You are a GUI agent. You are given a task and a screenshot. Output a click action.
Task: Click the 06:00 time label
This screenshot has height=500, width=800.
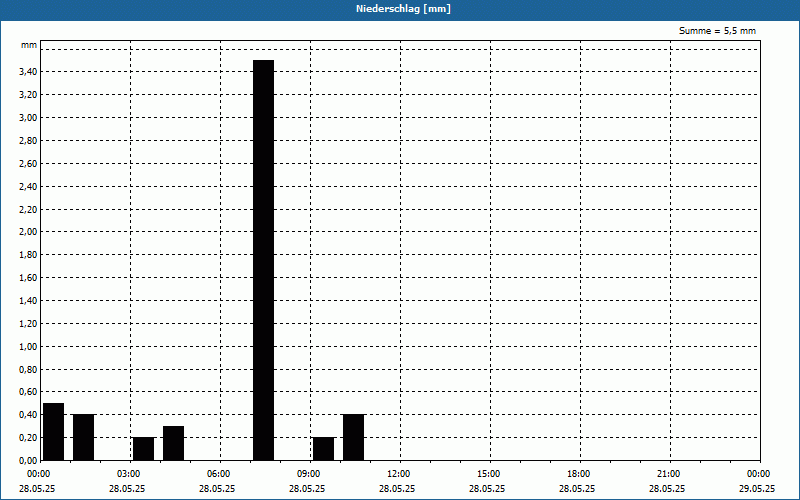218,474
